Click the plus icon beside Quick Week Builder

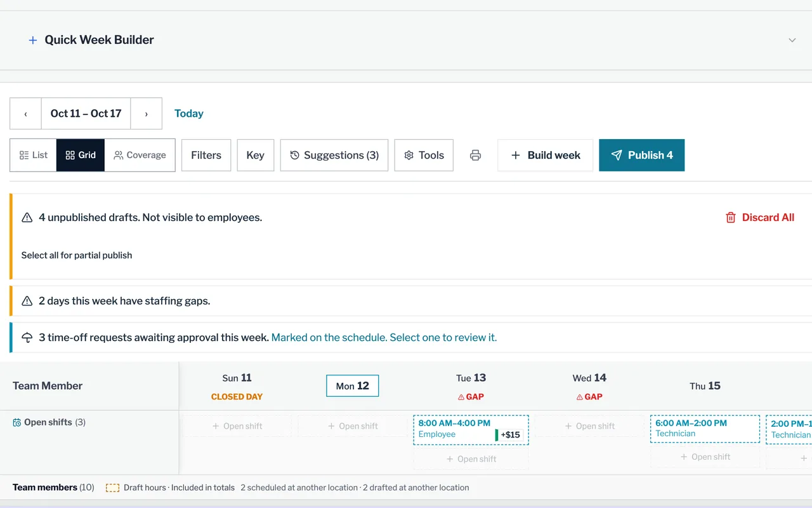click(33, 40)
